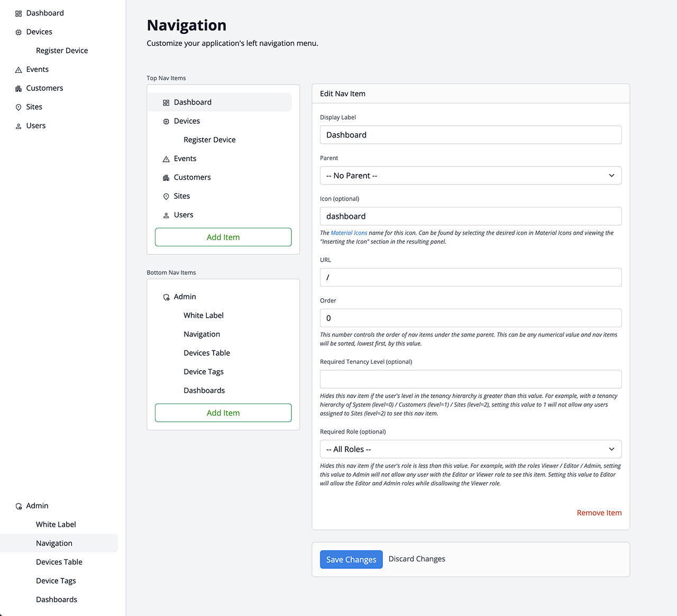Focus the Display Label input field
677x616 pixels.
click(470, 135)
